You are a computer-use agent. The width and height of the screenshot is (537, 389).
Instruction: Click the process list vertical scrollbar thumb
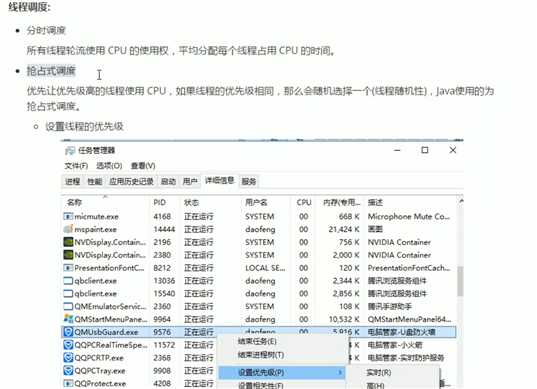(461, 281)
